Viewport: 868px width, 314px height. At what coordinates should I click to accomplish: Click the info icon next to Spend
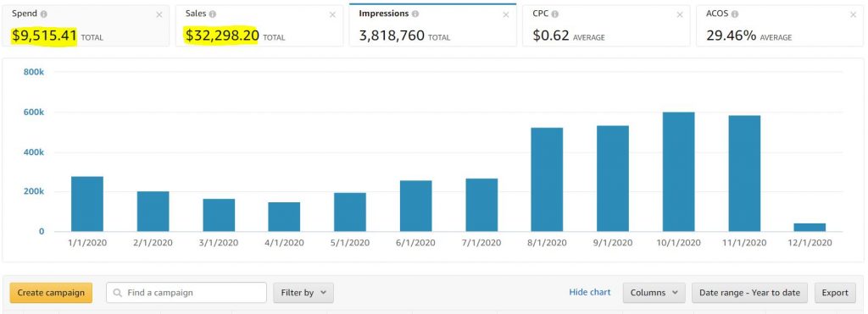coord(44,14)
